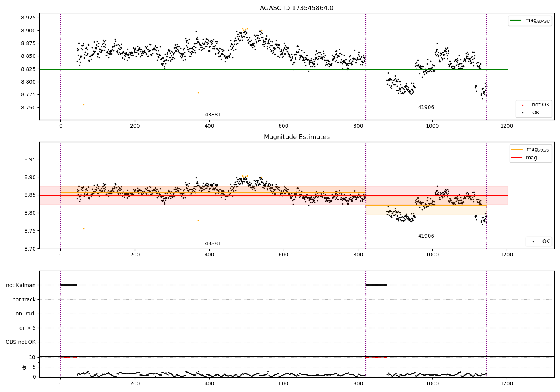Click red dr=10 segment near x=0
This screenshot has width=560, height=392.
click(x=69, y=358)
